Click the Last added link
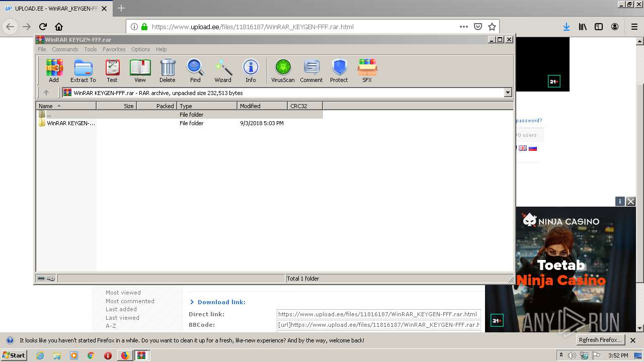644x362 pixels. pos(121,309)
